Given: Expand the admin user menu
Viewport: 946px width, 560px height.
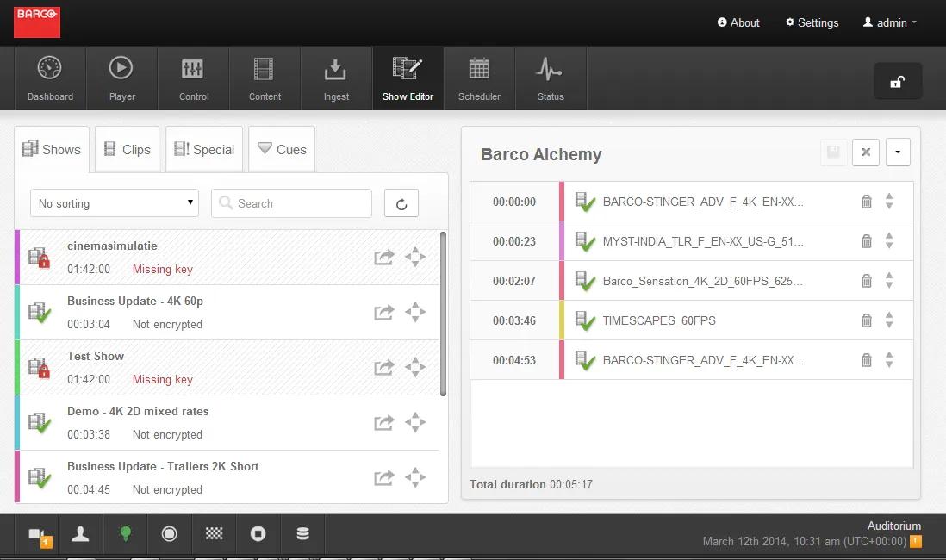Looking at the screenshot, I should pyautogui.click(x=890, y=22).
